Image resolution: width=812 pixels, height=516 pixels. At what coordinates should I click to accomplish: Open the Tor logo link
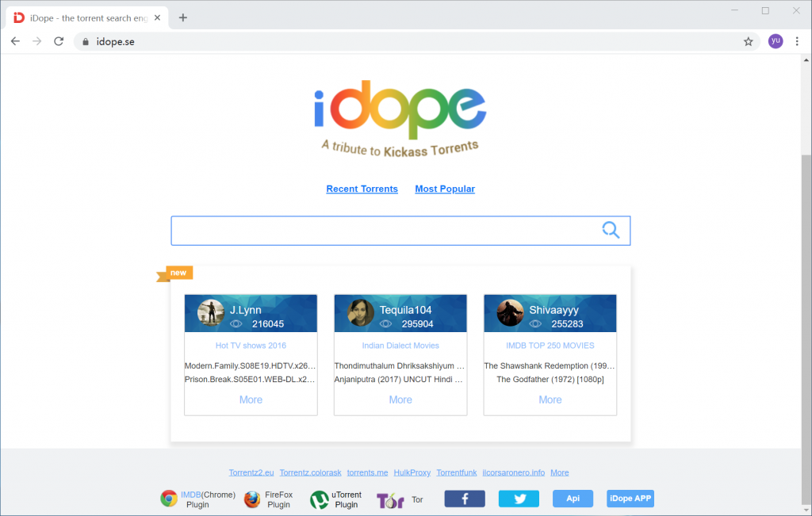pyautogui.click(x=390, y=500)
